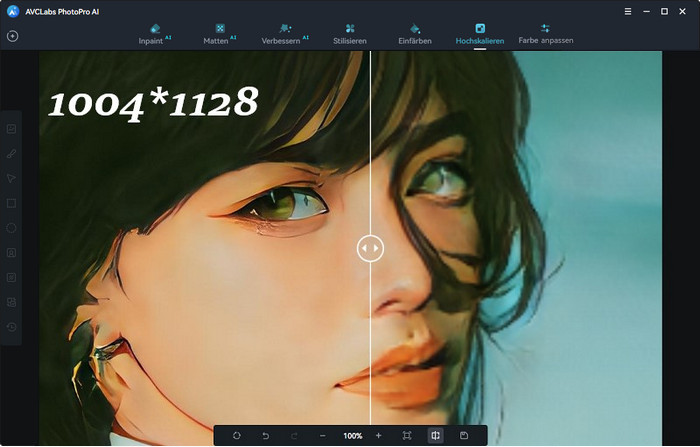Minimize the AVCLabs window
This screenshot has width=700, height=447.
[x=646, y=12]
